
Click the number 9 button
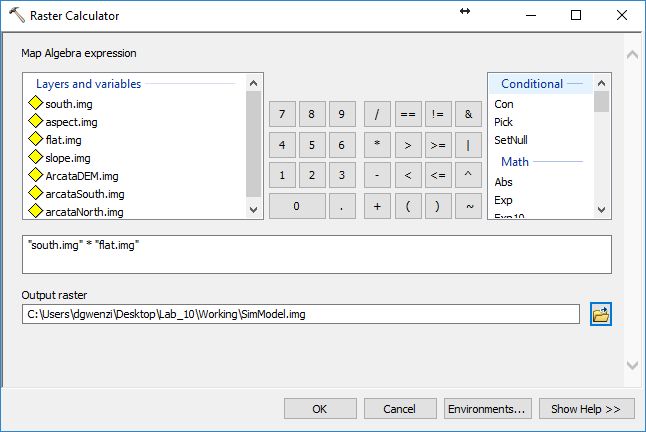(342, 114)
